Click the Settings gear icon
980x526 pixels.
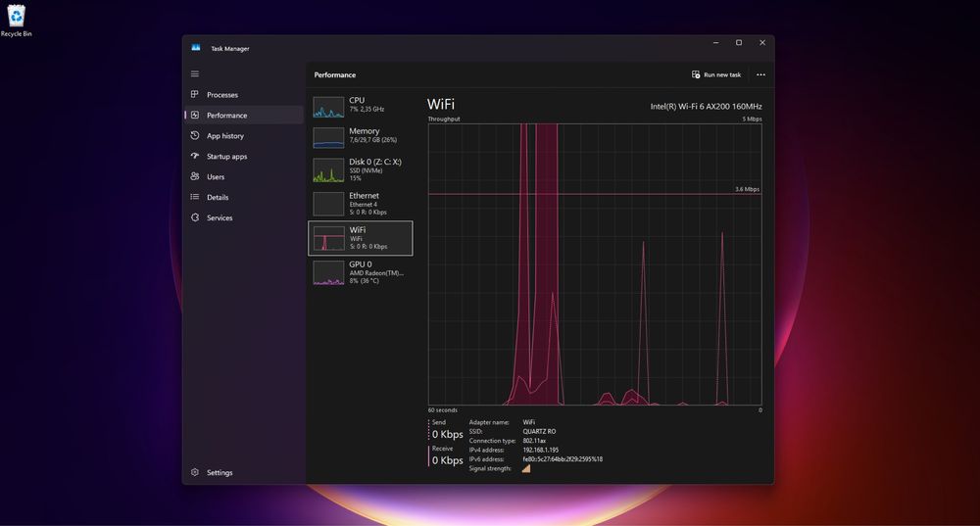coord(195,472)
